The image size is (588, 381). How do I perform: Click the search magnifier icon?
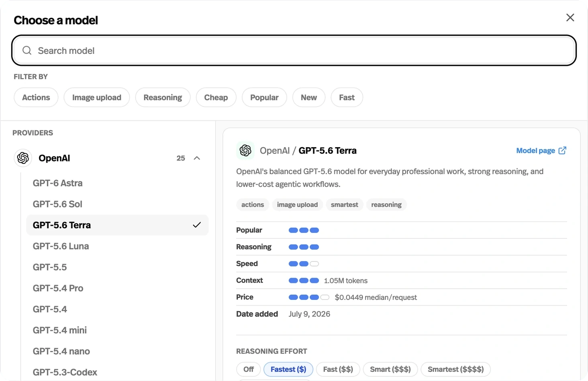click(x=27, y=50)
